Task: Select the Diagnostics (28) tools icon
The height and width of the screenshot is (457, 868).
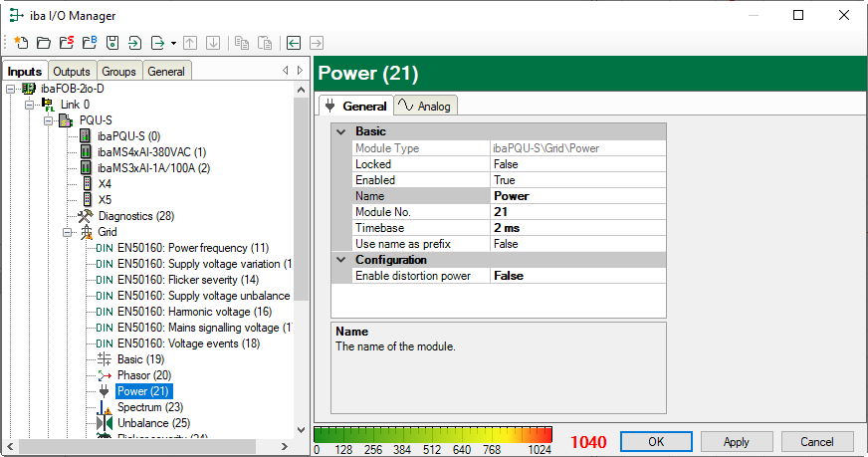Action: 85,216
